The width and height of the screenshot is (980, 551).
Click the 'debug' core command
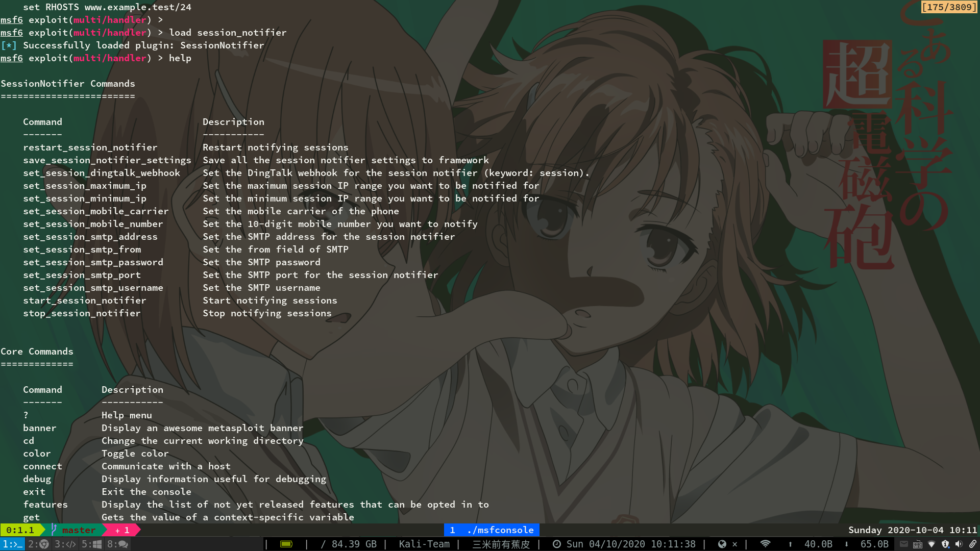coord(37,479)
